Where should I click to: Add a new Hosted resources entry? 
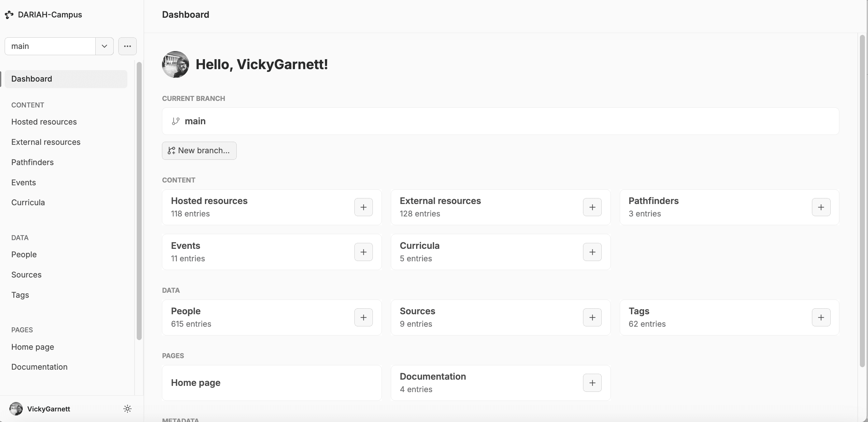[363, 207]
